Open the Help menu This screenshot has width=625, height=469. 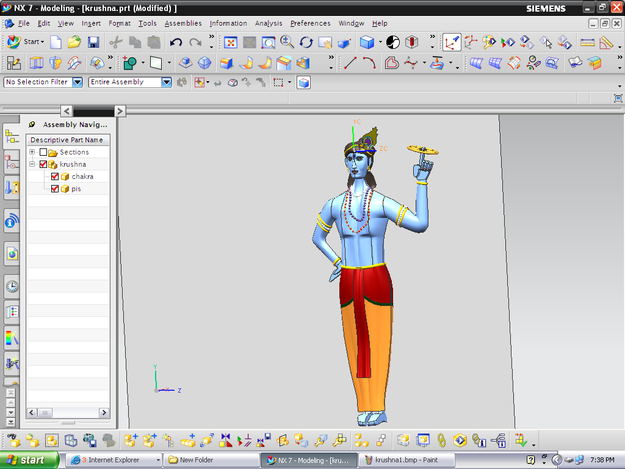point(379,24)
